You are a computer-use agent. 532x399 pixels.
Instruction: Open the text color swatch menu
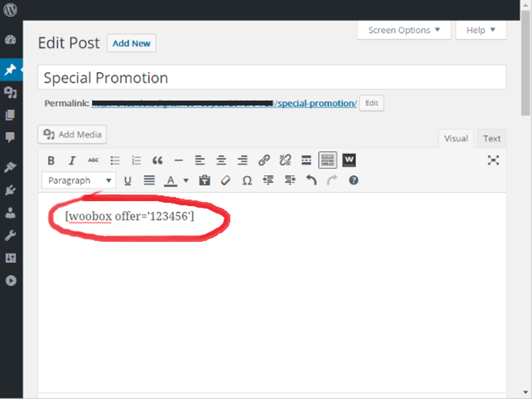[x=185, y=180]
